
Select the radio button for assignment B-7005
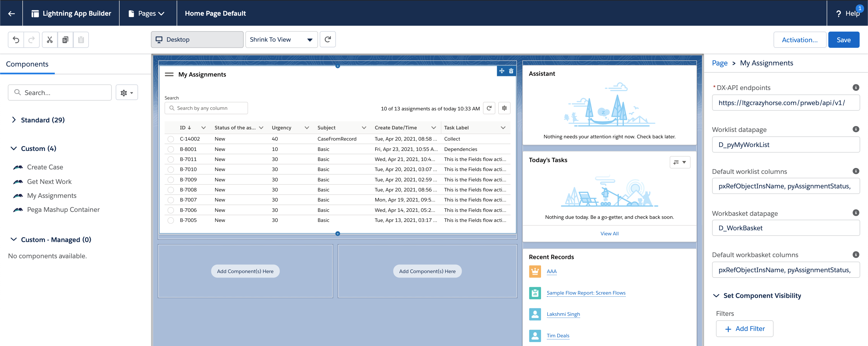coord(170,220)
